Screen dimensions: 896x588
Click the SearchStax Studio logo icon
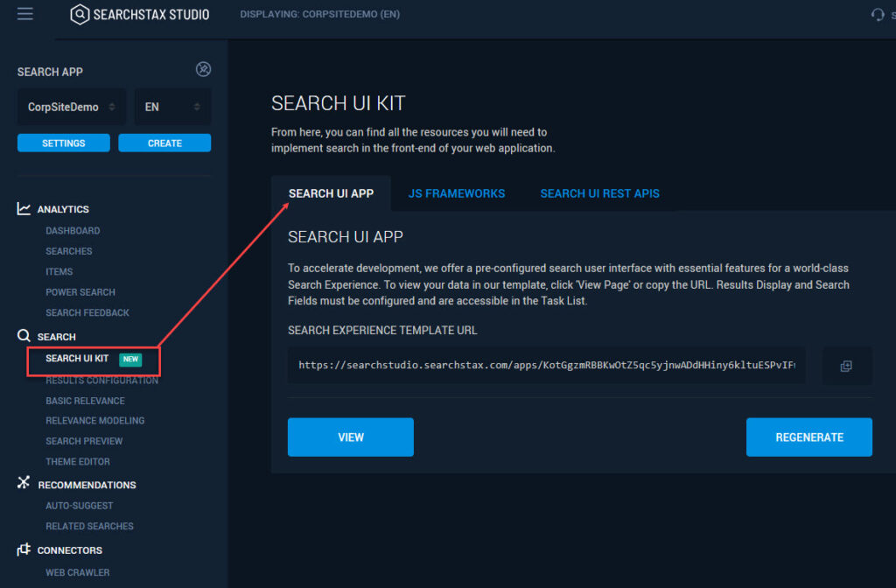click(x=80, y=14)
